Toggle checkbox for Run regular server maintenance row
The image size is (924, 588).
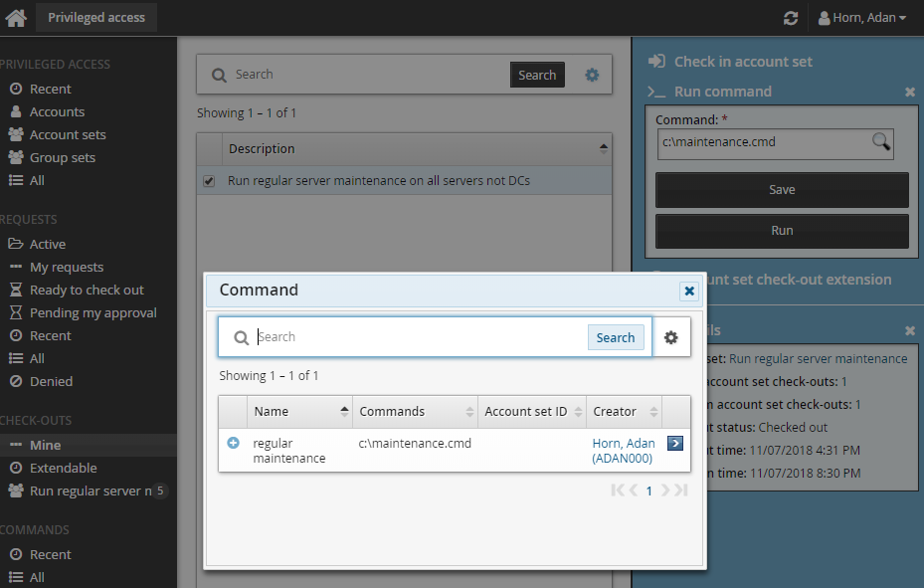click(x=209, y=181)
